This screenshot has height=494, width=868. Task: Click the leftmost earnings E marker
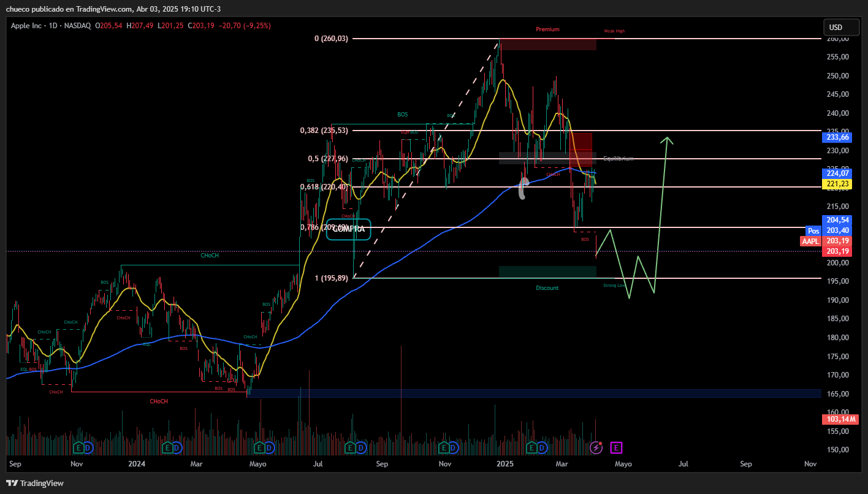tap(78, 448)
